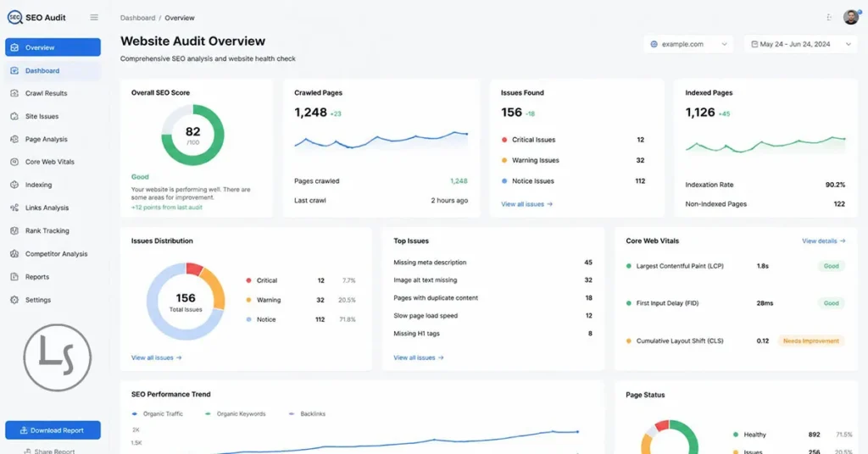Open the Dashboard menu item
This screenshot has width=868, height=454.
coord(53,71)
